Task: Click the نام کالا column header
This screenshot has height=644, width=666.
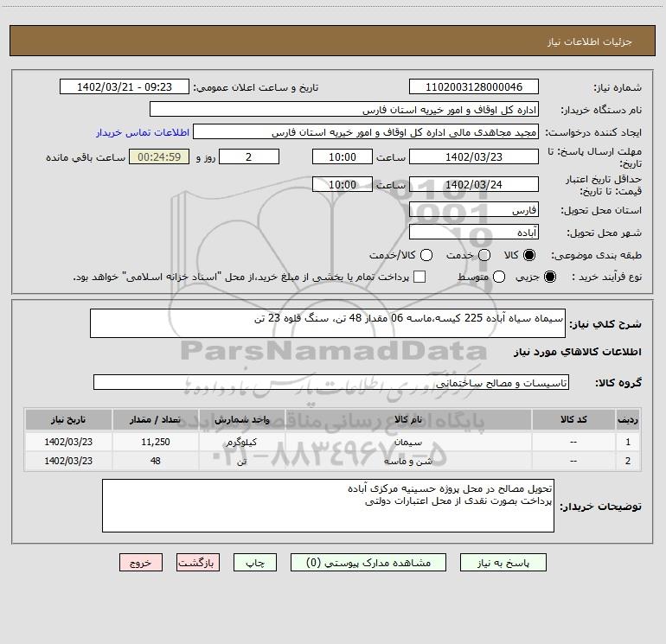Action: tap(408, 419)
